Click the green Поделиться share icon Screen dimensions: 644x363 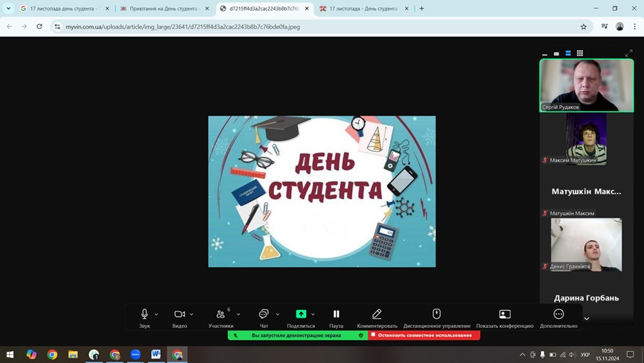tap(301, 314)
